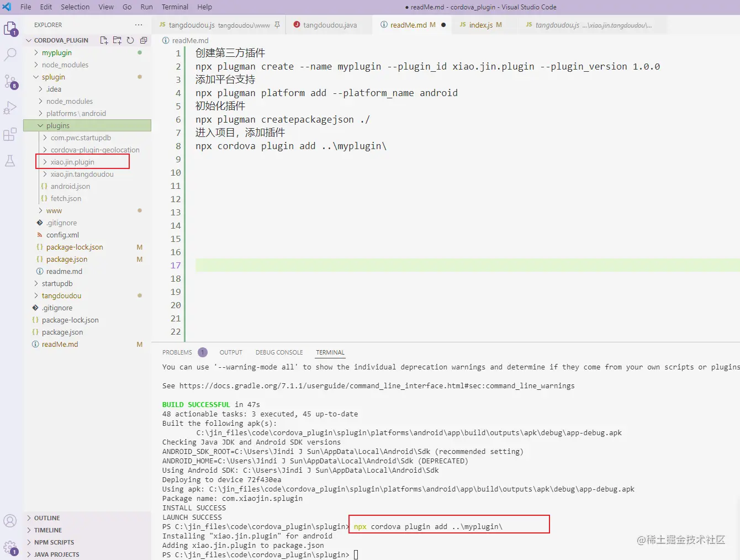Click the VS Code logo icon
Image resolution: width=740 pixels, height=560 pixels.
point(7,7)
